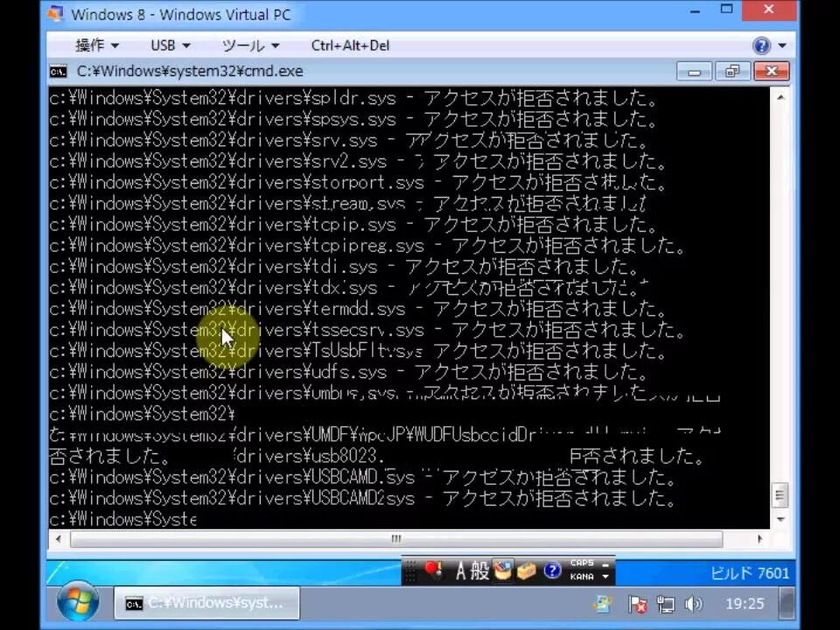The height and width of the screenshot is (630, 840).
Task: Grab the language bar grip handle
Action: (x=409, y=571)
